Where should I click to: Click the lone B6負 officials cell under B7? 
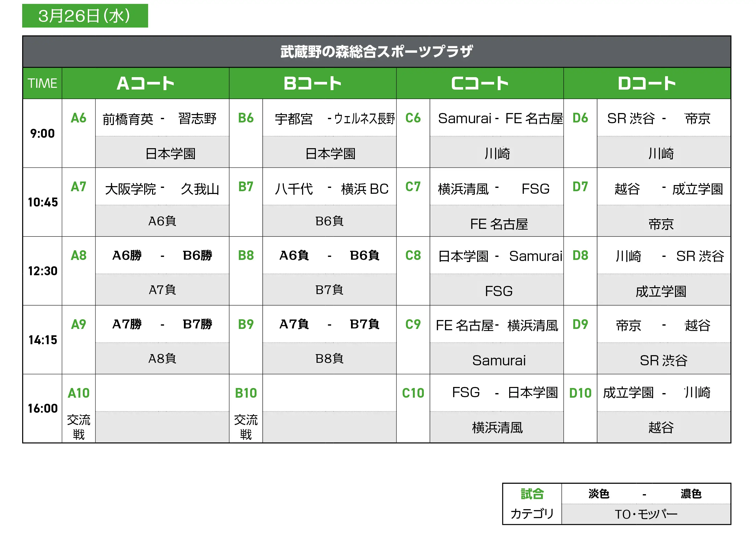pos(329,221)
